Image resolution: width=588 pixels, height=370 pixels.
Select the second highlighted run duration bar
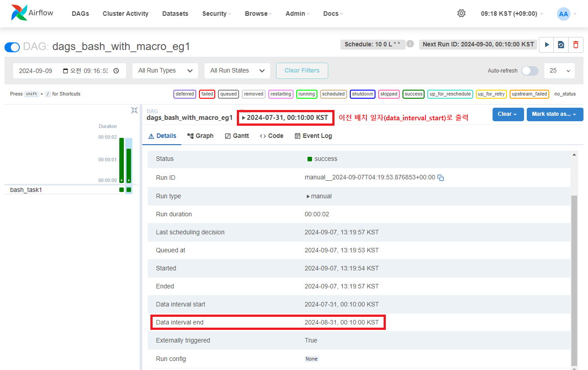point(129,165)
